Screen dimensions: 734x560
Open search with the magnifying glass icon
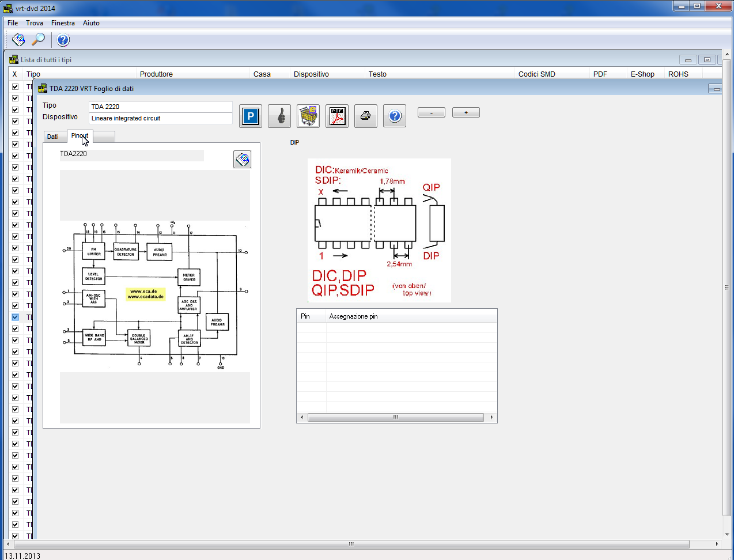38,40
